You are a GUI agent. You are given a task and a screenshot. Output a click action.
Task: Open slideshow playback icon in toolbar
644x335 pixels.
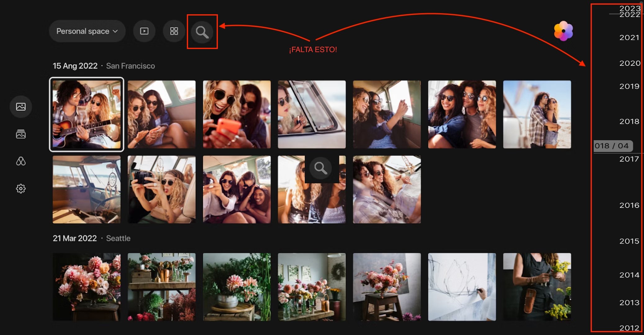coord(144,31)
